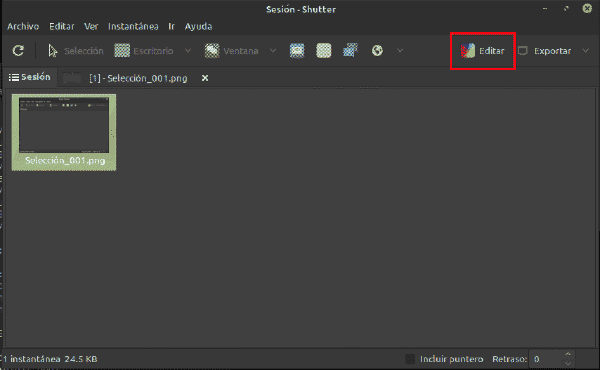The width and height of the screenshot is (600, 370).
Task: Click the redo last screenshot refresh icon
Action: point(18,51)
